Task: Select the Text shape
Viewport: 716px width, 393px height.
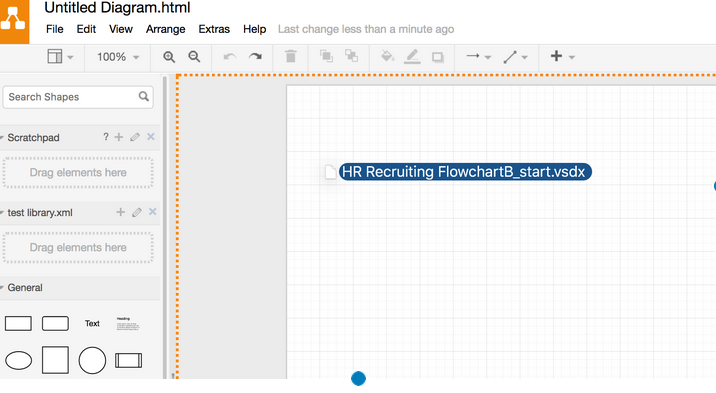Action: [92, 324]
